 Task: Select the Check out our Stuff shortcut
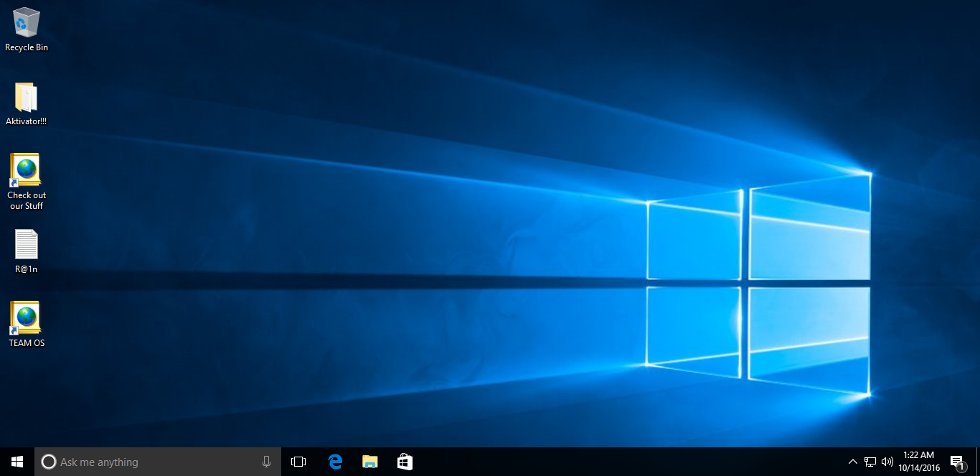pyautogui.click(x=27, y=182)
